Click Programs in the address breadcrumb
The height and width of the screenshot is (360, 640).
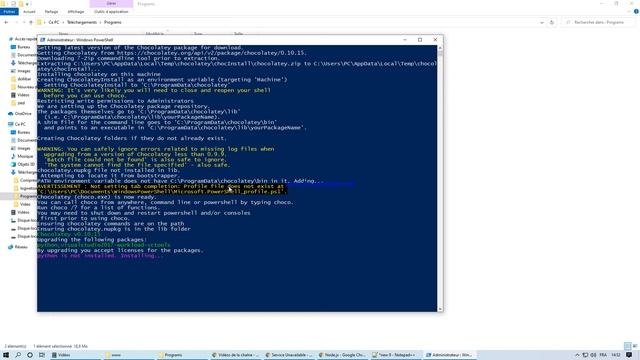[113, 22]
